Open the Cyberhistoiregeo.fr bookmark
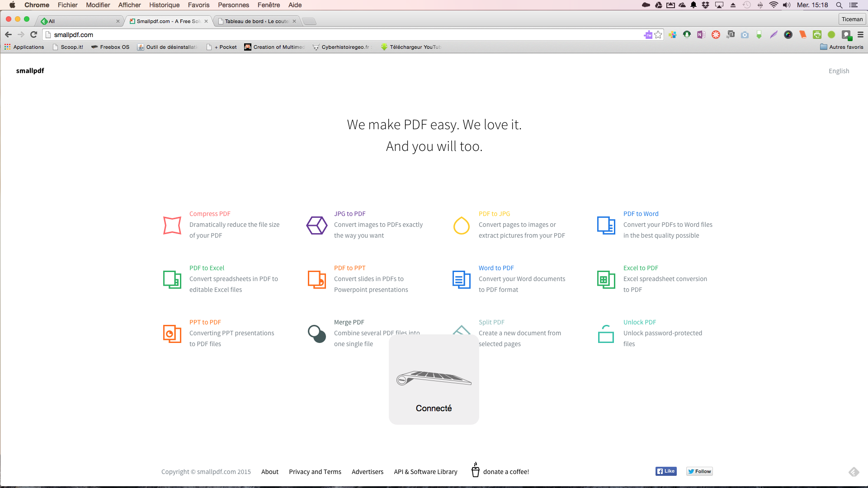The width and height of the screenshot is (868, 488). pyautogui.click(x=342, y=47)
